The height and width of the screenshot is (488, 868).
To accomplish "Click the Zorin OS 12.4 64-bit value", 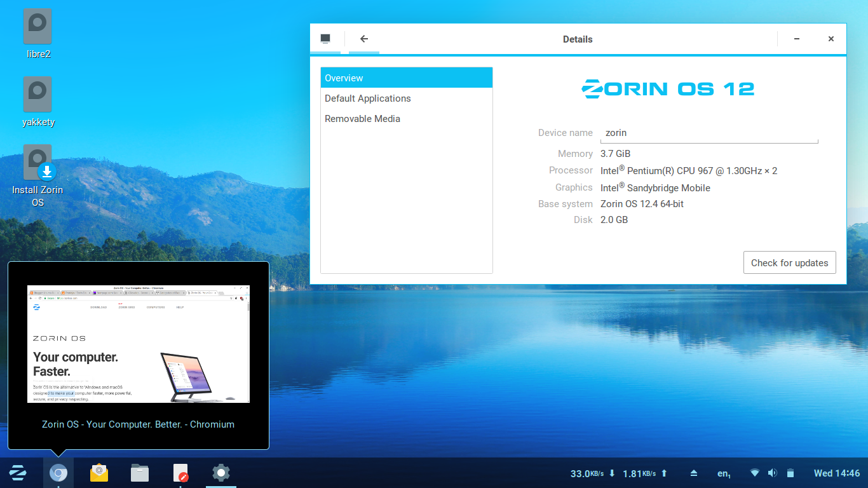I will [642, 204].
